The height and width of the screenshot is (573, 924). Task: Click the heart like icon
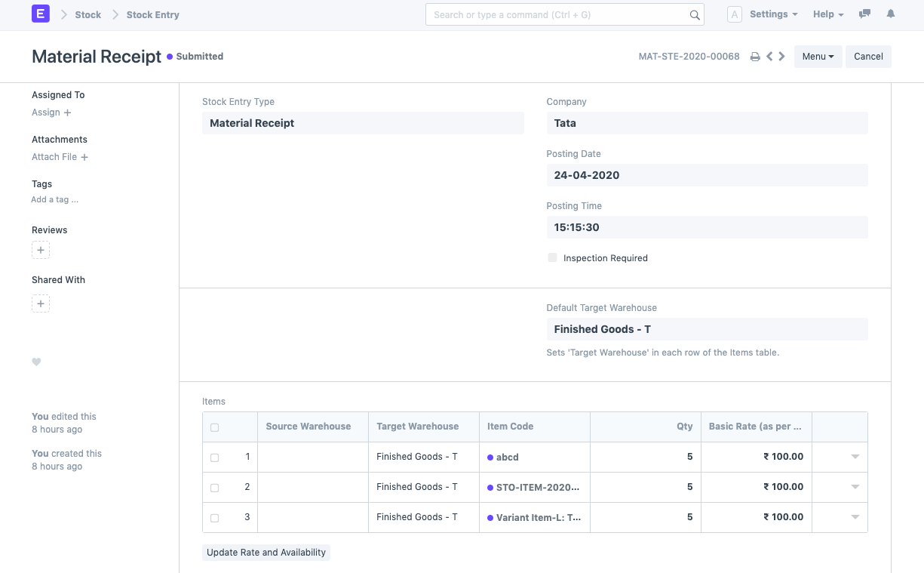point(36,362)
